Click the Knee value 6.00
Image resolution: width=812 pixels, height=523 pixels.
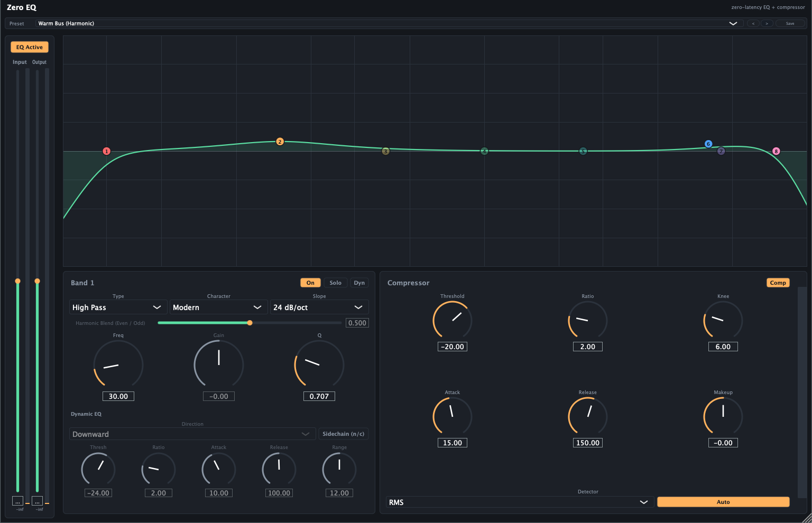click(723, 347)
